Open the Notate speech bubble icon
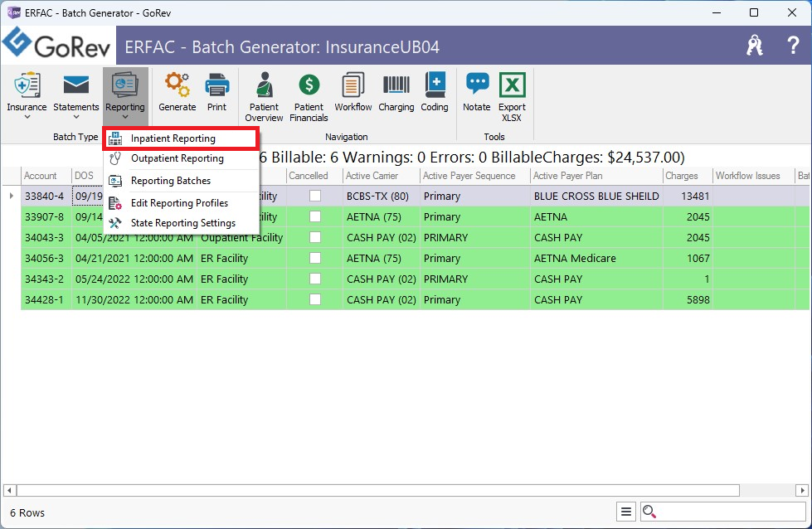The height and width of the screenshot is (529, 812). (477, 85)
